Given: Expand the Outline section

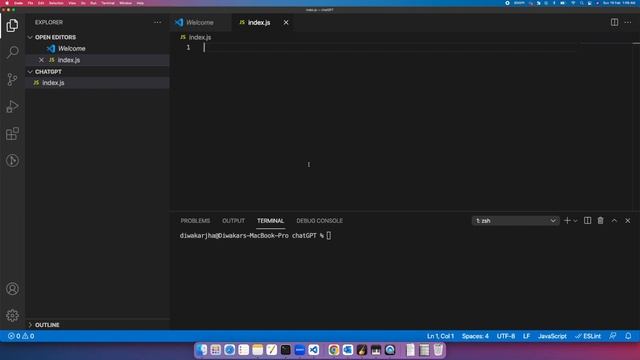Looking at the screenshot, I should tap(30, 325).
